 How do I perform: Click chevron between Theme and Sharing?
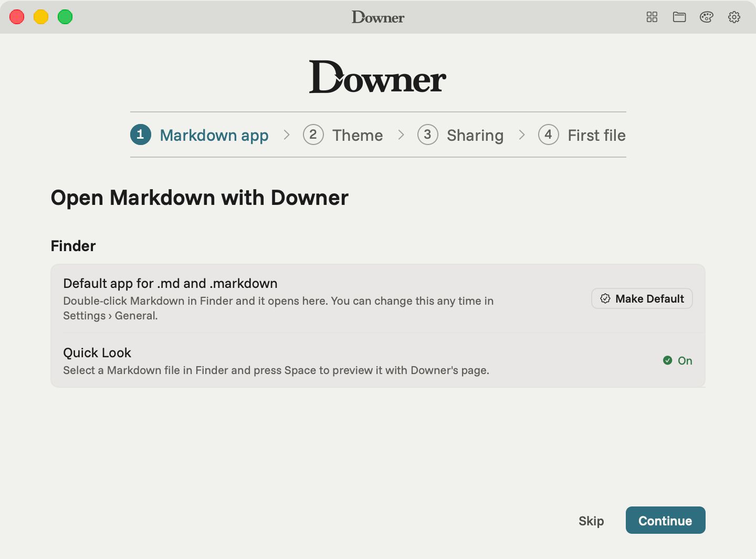pos(401,135)
